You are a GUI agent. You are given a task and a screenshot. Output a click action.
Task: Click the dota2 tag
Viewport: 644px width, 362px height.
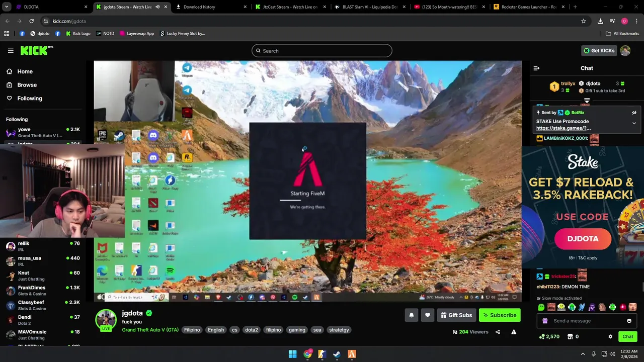pyautogui.click(x=252, y=330)
